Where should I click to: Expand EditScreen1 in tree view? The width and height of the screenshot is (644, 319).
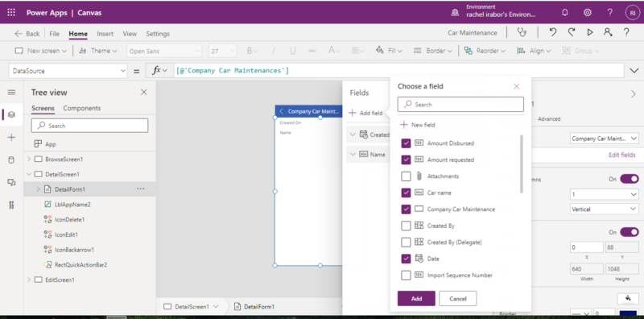click(x=29, y=280)
